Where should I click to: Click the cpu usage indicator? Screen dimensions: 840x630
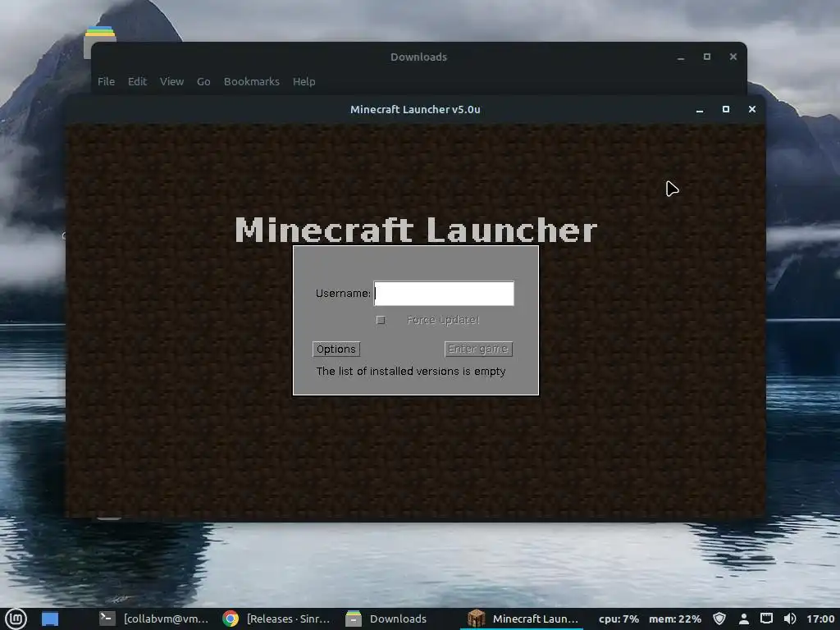619,619
